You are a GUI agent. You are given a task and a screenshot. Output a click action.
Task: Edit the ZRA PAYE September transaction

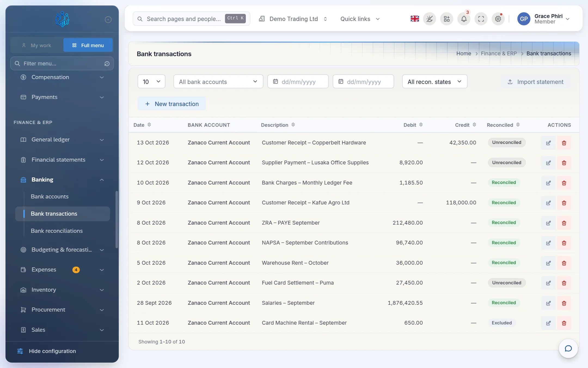[x=548, y=223]
